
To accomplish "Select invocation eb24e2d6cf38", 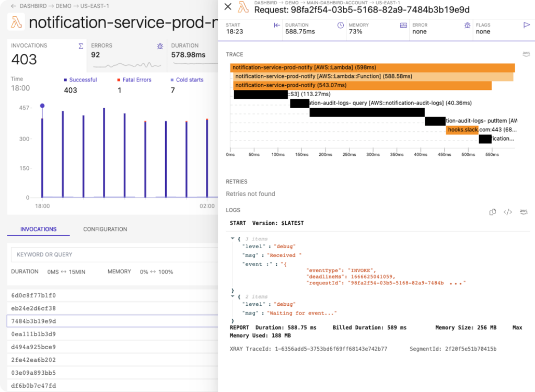I will pyautogui.click(x=112, y=308).
